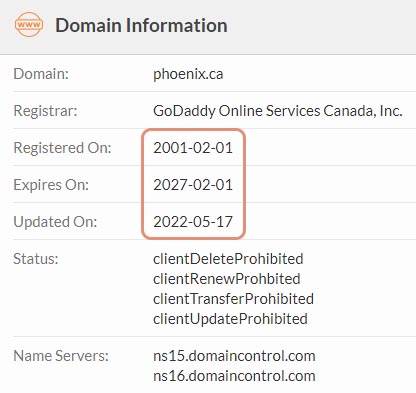Viewport: 416px width, 393px height.
Task: Click the clientRenewProhbited status entry
Action: 227,279
